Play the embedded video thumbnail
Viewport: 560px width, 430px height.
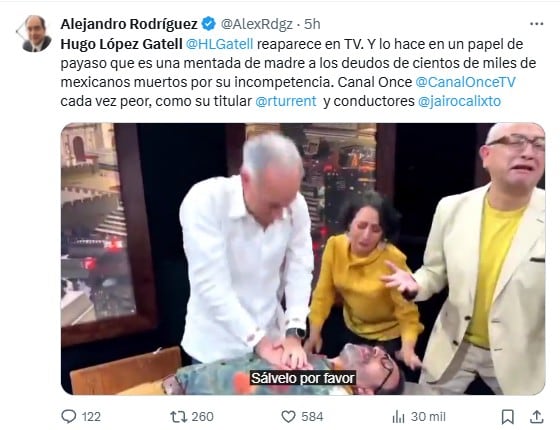tap(303, 259)
